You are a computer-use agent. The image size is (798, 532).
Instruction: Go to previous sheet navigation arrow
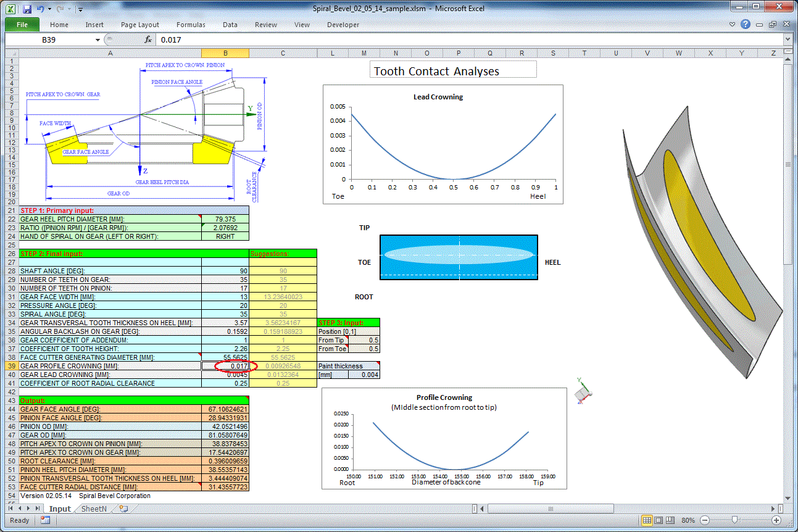pos(20,509)
